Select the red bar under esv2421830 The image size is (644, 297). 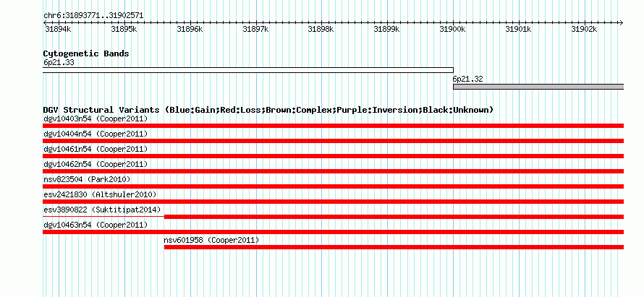[x=333, y=202]
